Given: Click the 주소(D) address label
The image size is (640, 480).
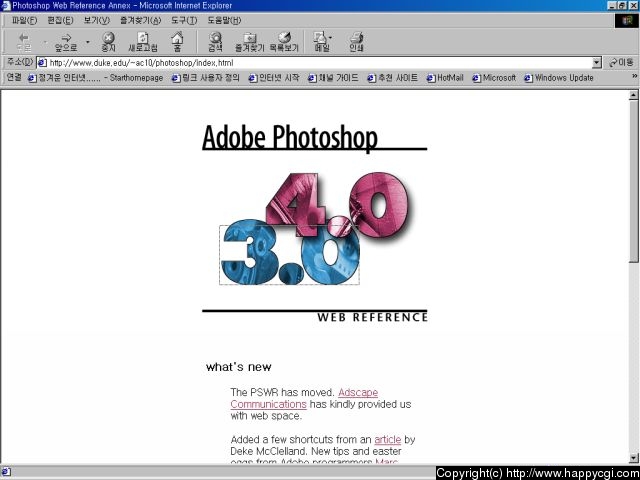Looking at the screenshot, I should (x=20, y=62).
